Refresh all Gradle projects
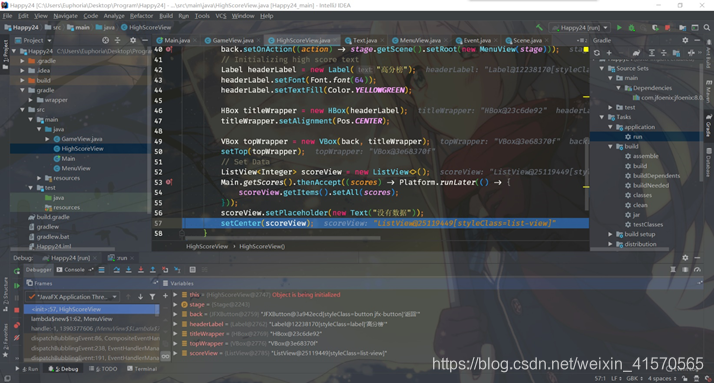714x383 pixels. (x=597, y=53)
